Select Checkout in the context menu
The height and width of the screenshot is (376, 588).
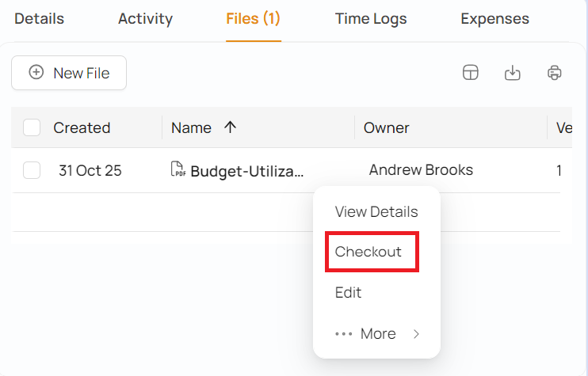pyautogui.click(x=368, y=252)
